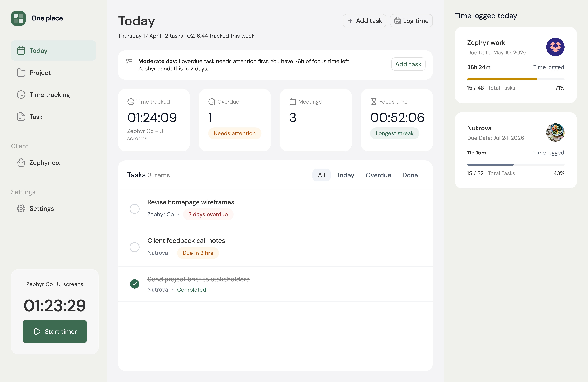Go to Time tracking in sidebar
The width and height of the screenshot is (588, 382).
[x=53, y=95]
